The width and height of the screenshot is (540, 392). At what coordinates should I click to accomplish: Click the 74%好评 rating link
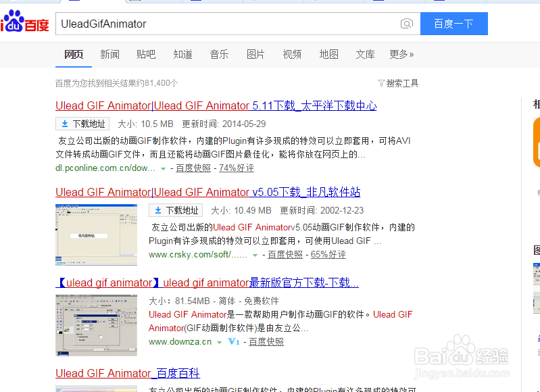pos(237,168)
